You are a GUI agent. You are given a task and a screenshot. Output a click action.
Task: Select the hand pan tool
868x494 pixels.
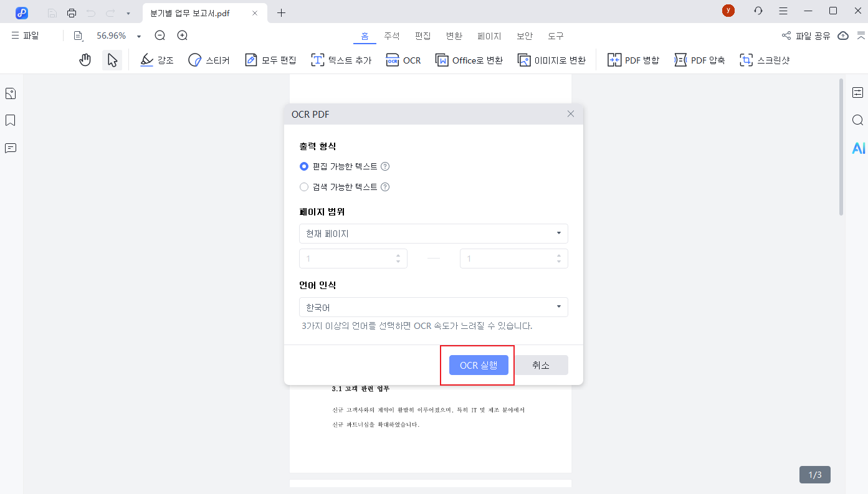[x=85, y=60]
